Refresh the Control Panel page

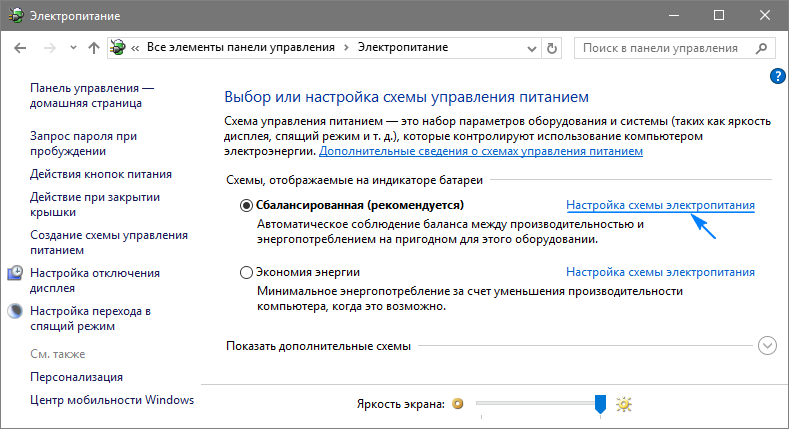coord(553,47)
